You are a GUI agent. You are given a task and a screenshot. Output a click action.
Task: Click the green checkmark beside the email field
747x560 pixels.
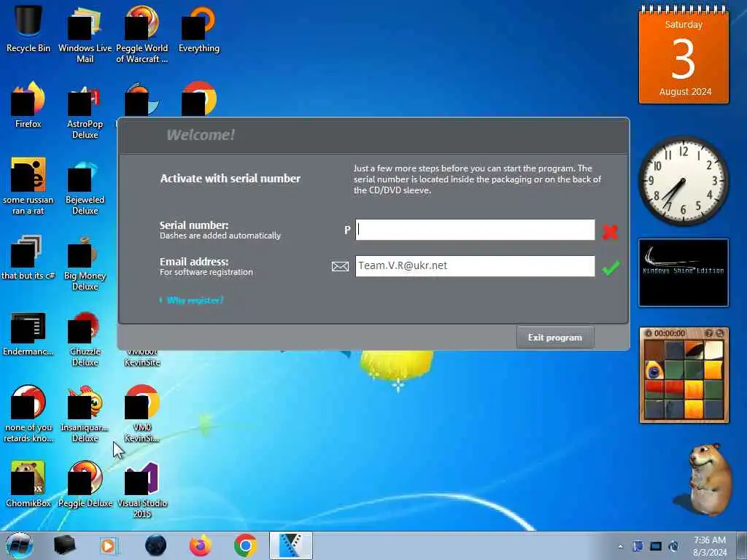point(611,268)
